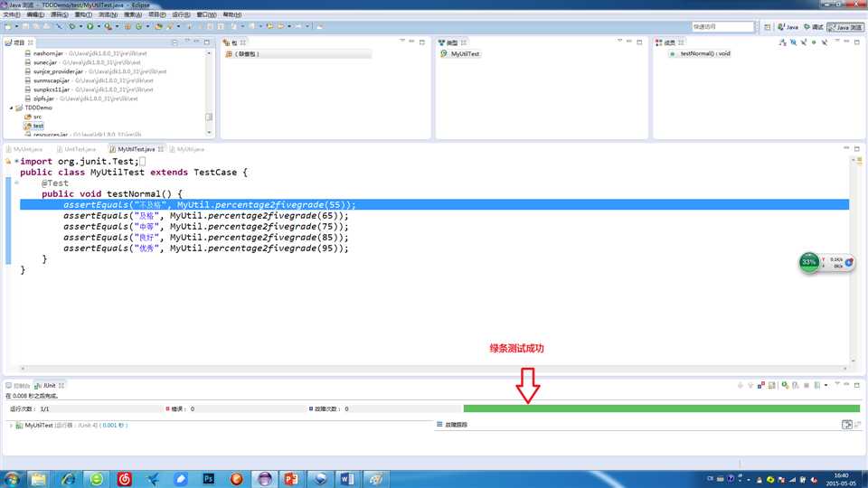Click the Open Perspective icon
868x488 pixels.
pos(768,26)
